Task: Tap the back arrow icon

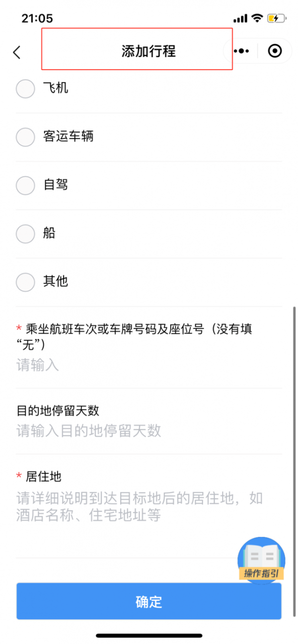Action: click(17, 52)
